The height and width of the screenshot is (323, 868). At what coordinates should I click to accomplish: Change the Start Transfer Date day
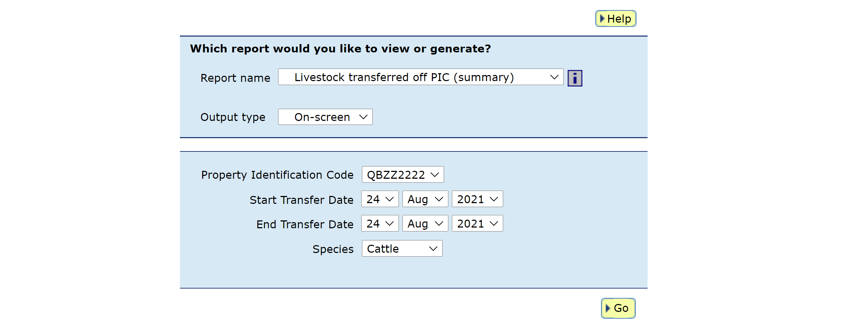coord(380,199)
